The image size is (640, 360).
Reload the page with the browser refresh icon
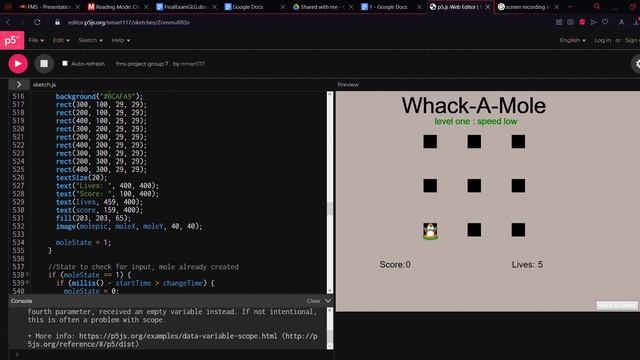(37, 22)
